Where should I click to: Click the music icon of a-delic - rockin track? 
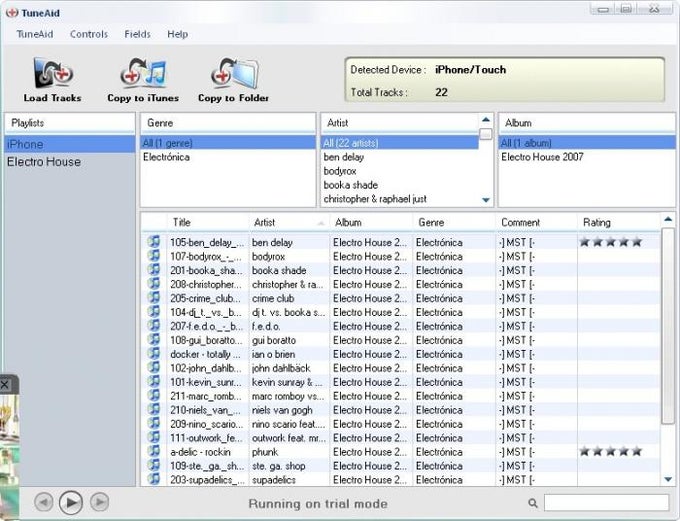154,451
